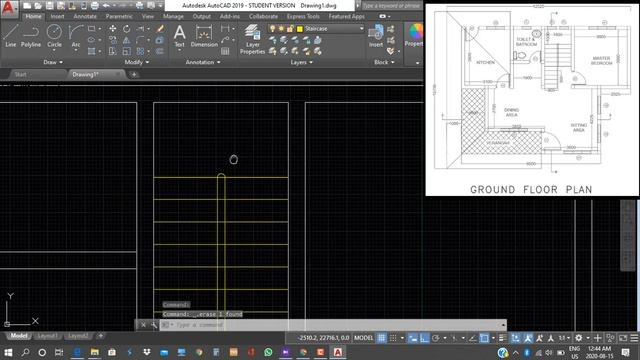This screenshot has width=640, height=360.
Task: Expand the Modify panel
Action: (x=137, y=62)
